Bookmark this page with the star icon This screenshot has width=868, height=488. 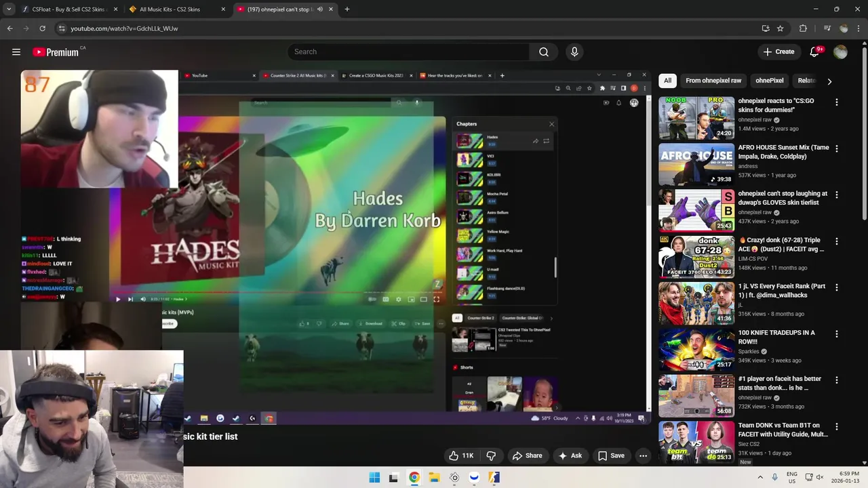click(781, 28)
